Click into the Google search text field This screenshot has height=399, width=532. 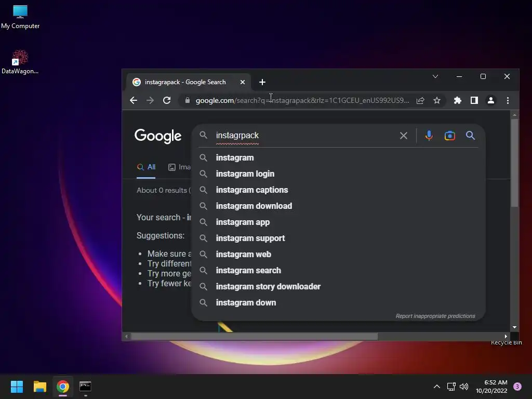pos(305,136)
